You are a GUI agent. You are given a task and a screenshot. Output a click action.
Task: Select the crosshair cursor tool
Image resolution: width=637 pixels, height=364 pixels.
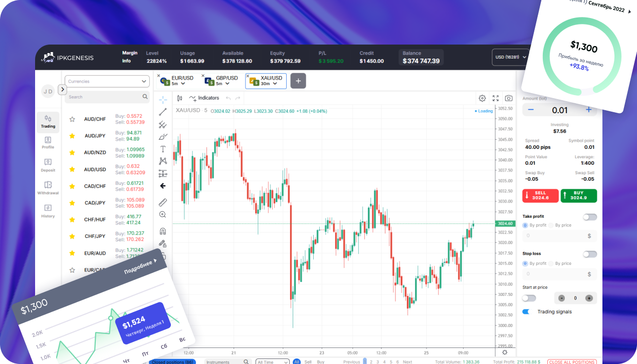[x=163, y=99]
